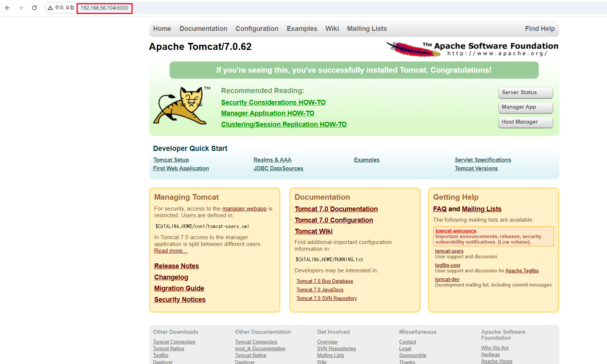
Task: Open Tomcat Native under Other Documentation
Action: point(251,355)
